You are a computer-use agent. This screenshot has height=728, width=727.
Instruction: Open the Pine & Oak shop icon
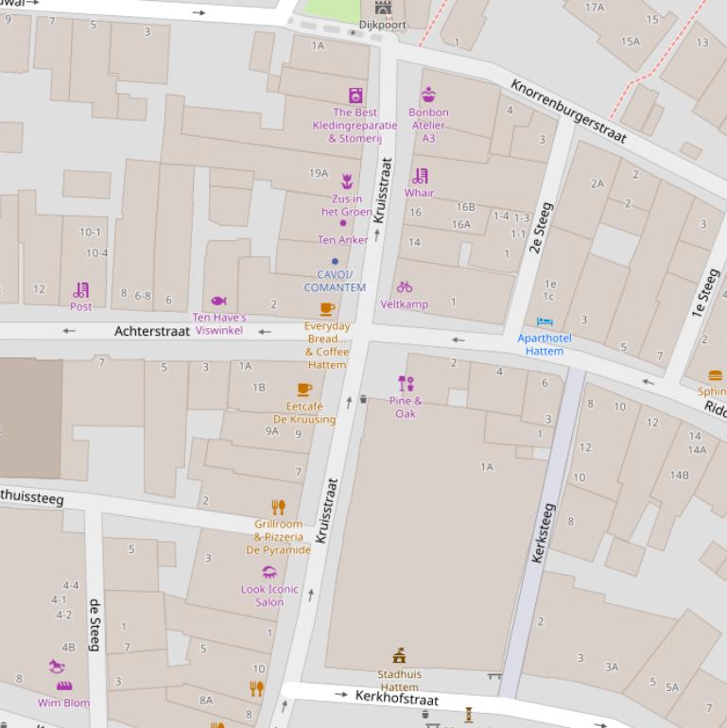[406, 383]
